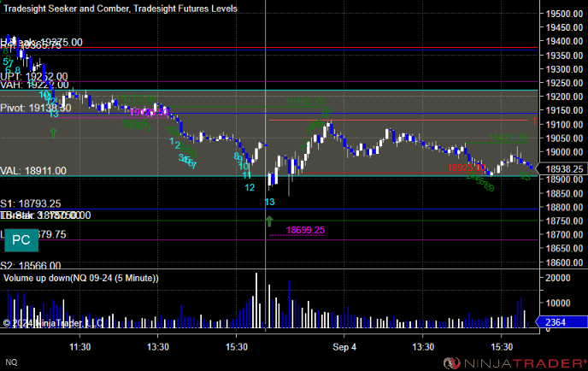Click the 11:30 time axis label
This screenshot has width=588, height=371.
point(79,347)
